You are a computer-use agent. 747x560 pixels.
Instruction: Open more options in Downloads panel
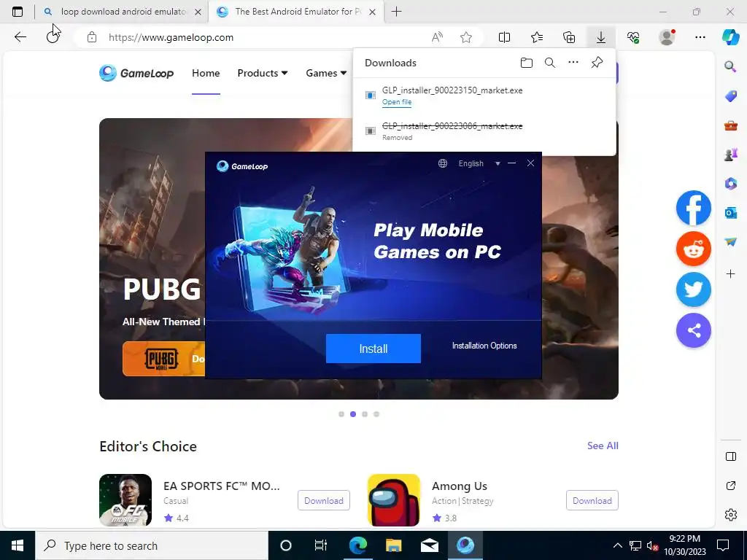pyautogui.click(x=573, y=63)
